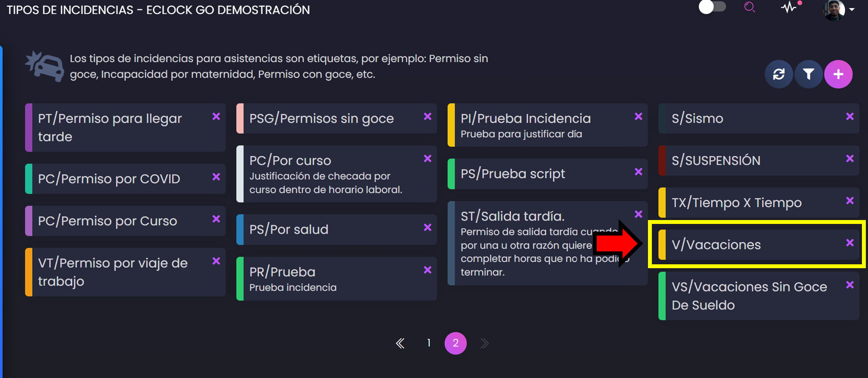Click yellow color bar of V/Vacaciones
Screen dimensions: 868x378
tap(662, 245)
